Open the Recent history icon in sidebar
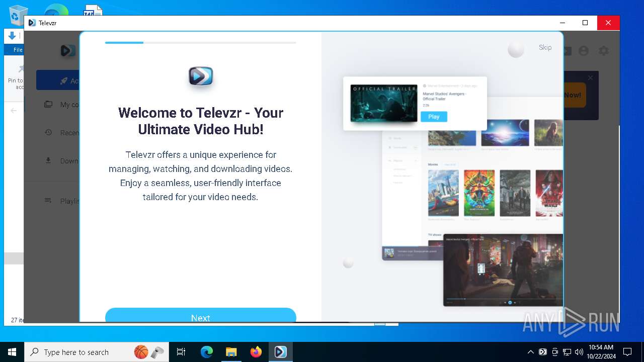The width and height of the screenshot is (644, 362). [x=48, y=133]
